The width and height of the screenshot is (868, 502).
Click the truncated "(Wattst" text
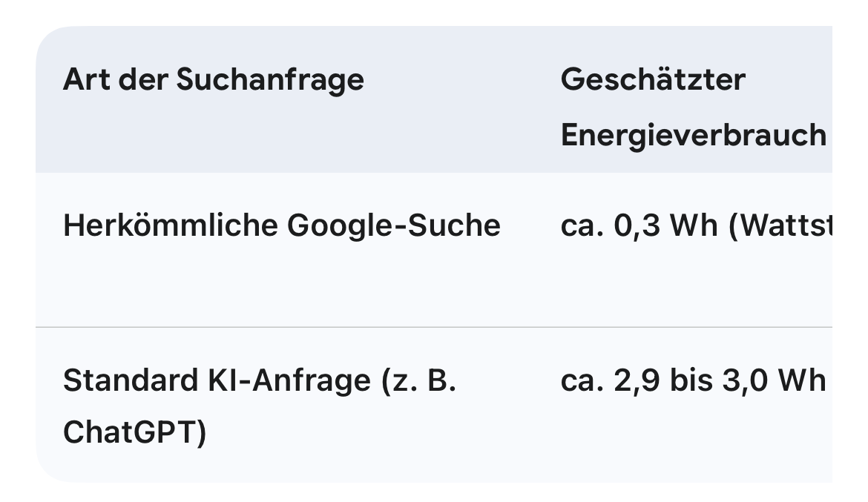pyautogui.click(x=780, y=225)
